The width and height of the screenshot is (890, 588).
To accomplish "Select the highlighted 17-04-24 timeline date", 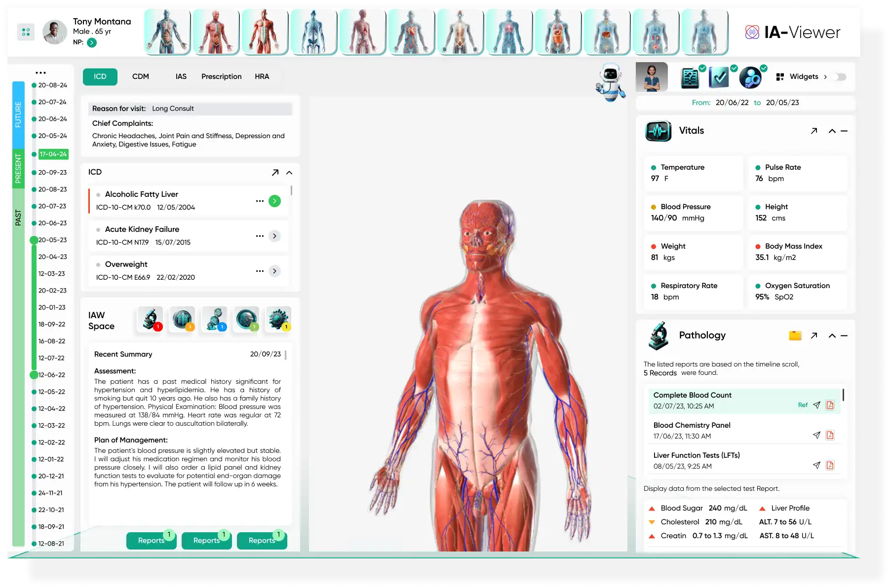I will coord(53,154).
